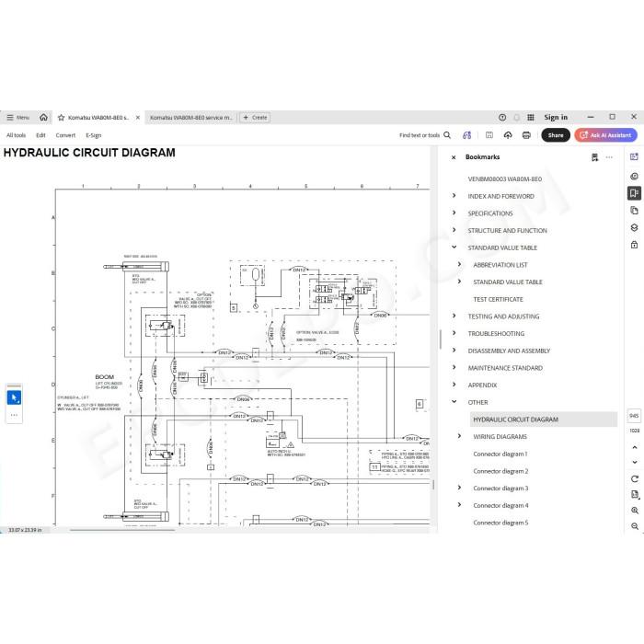Click the add bookmark icon in the Bookmarks header
Viewport: 644px width, 644px height.
click(594, 157)
